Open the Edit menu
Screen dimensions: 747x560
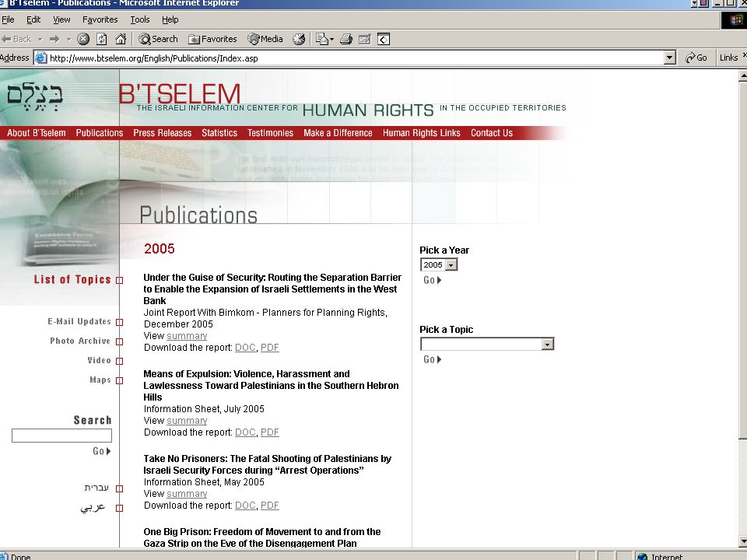(33, 19)
